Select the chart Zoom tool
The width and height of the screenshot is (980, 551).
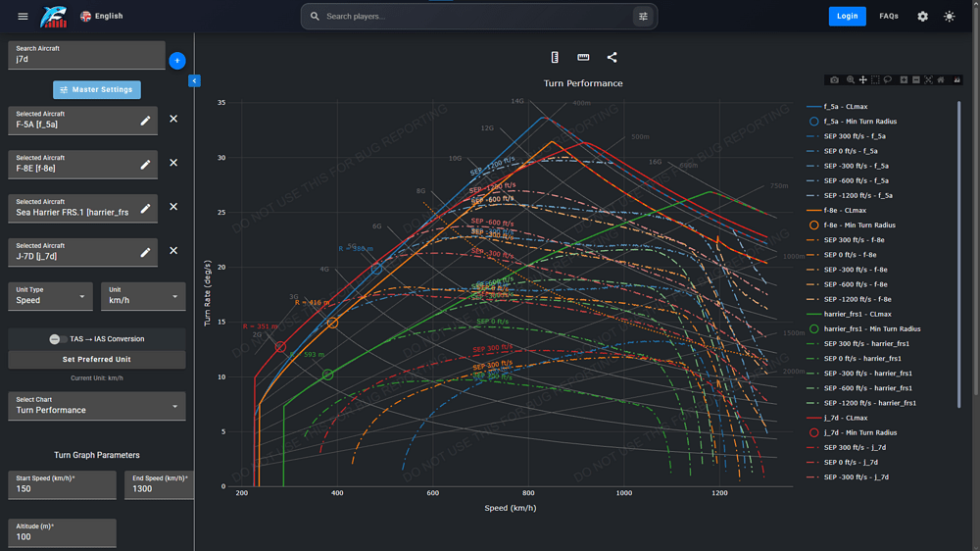(851, 80)
